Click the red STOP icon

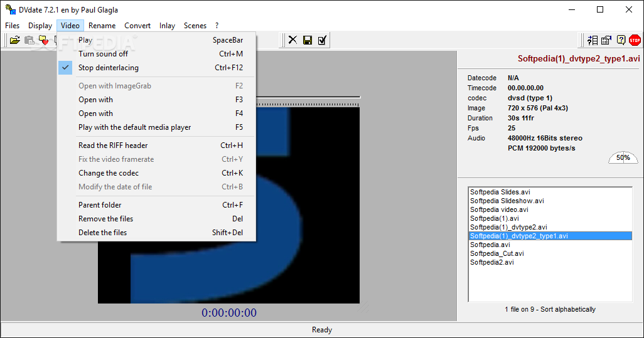click(x=635, y=40)
